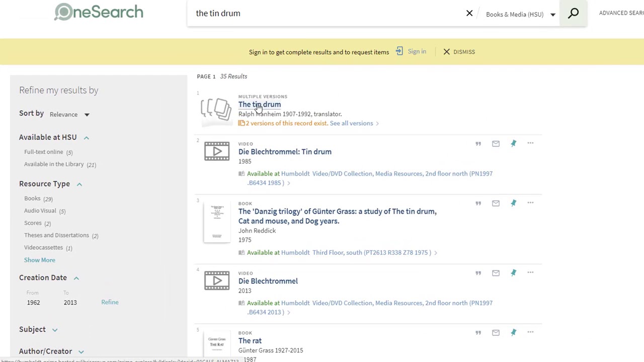Collapse the Creation Date section
The width and height of the screenshot is (644, 362).
click(76, 278)
